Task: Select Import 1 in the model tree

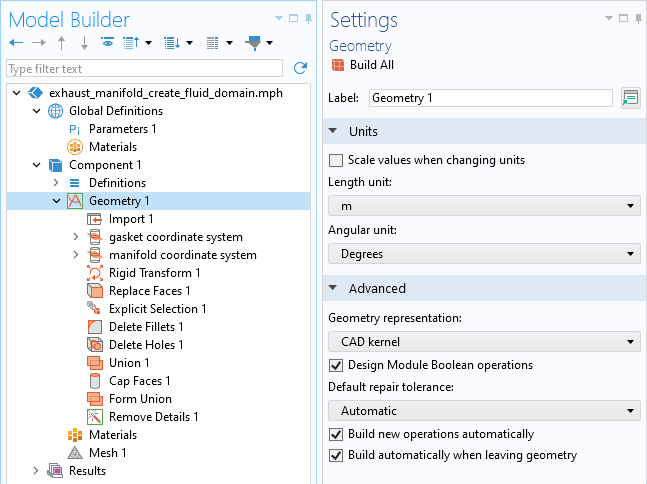Action: coord(131,219)
